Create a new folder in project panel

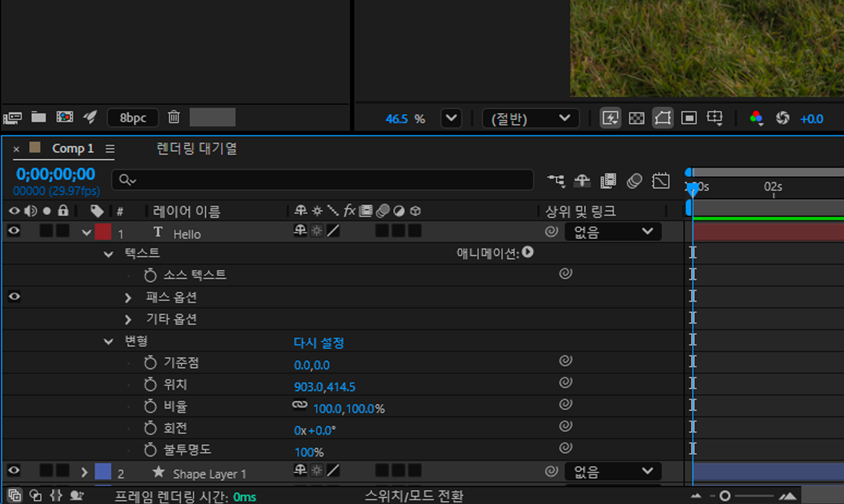point(38,117)
